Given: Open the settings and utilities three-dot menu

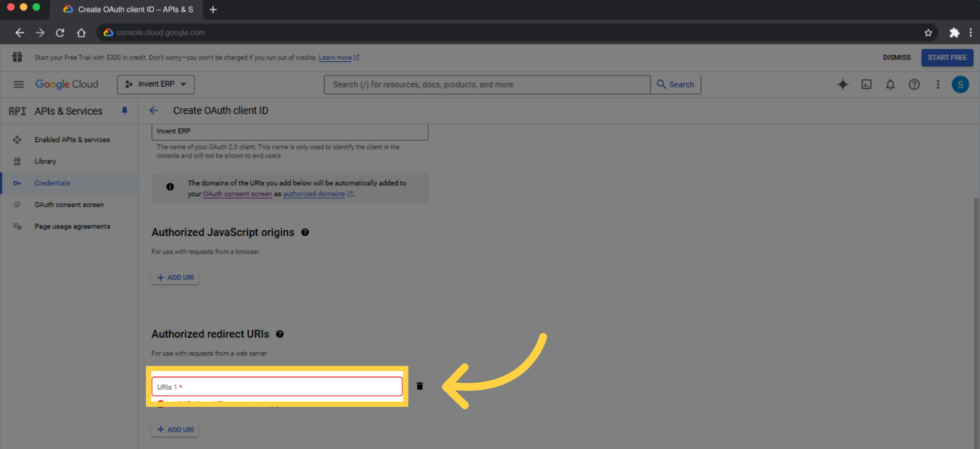Looking at the screenshot, I should pyautogui.click(x=938, y=85).
